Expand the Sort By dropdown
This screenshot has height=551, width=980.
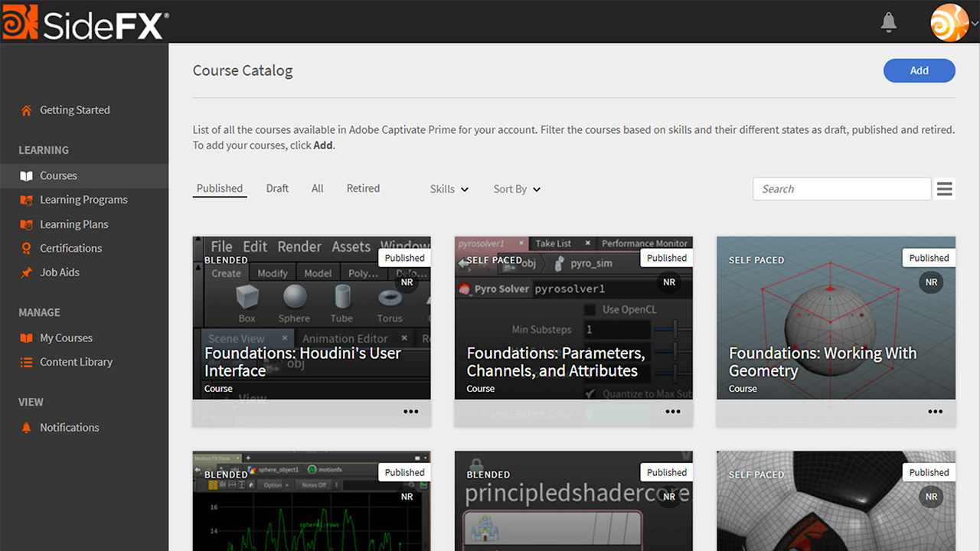click(517, 189)
